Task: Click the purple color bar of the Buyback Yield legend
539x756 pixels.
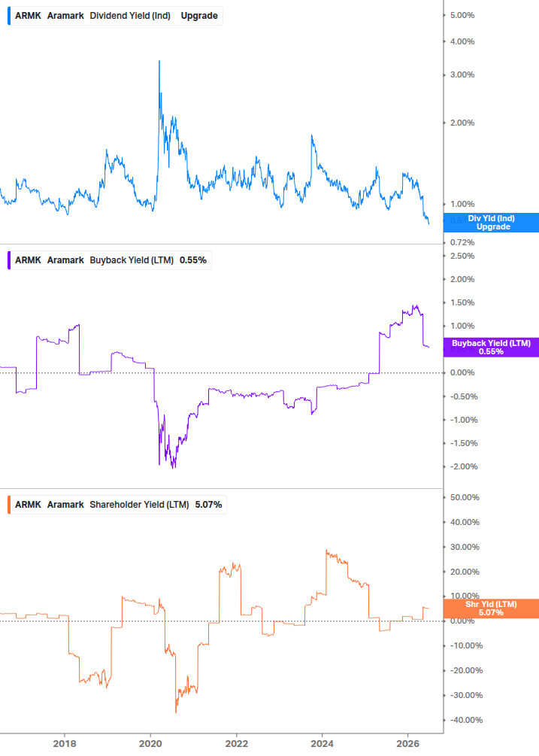Action: click(x=9, y=260)
